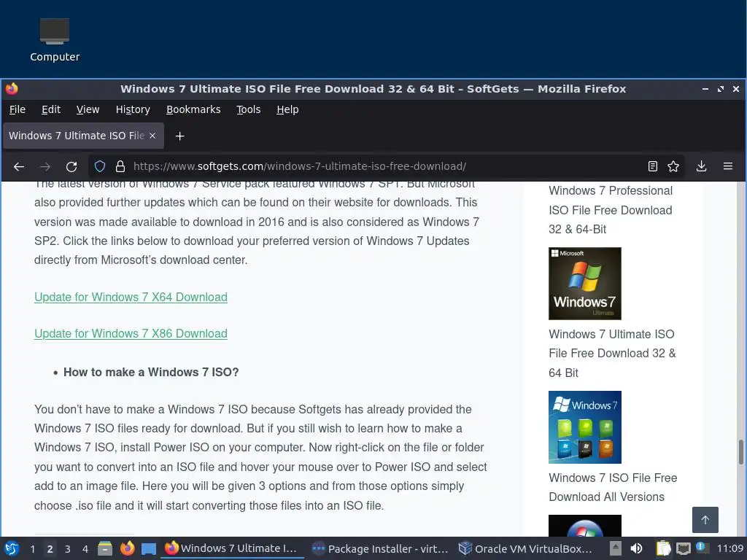The height and width of the screenshot is (560, 747).
Task: Open the update notifier tray icon
Action: pyautogui.click(x=702, y=548)
